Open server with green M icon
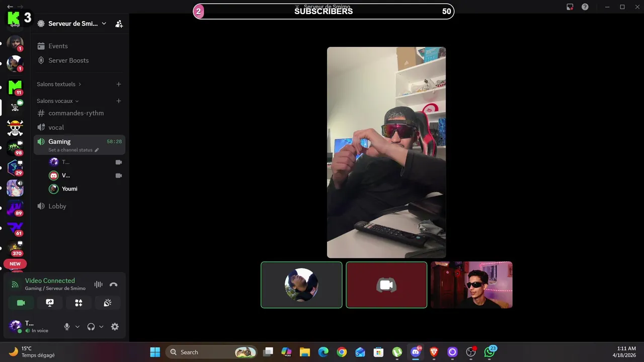Image resolution: width=644 pixels, height=362 pixels. (x=15, y=86)
